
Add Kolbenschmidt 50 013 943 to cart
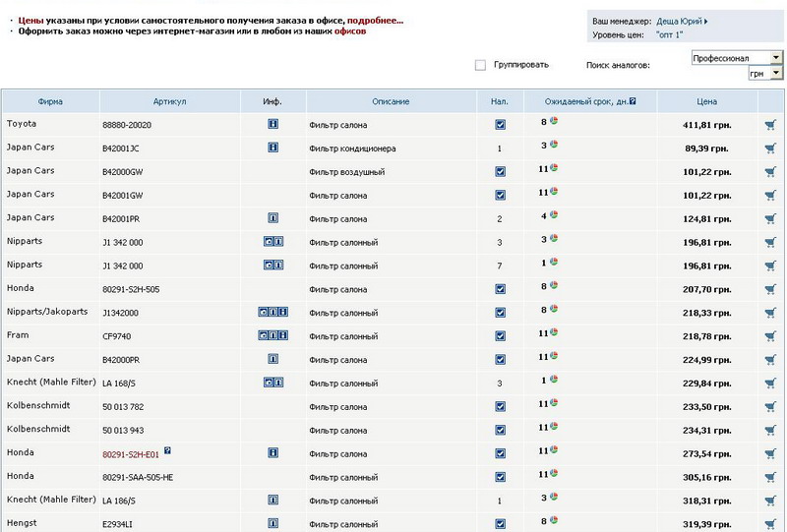click(x=770, y=430)
